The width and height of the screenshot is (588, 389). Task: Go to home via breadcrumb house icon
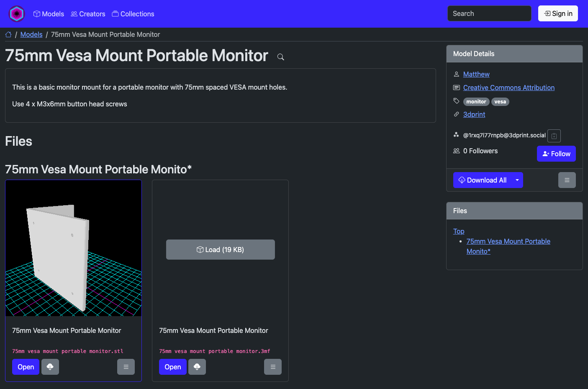pos(8,34)
